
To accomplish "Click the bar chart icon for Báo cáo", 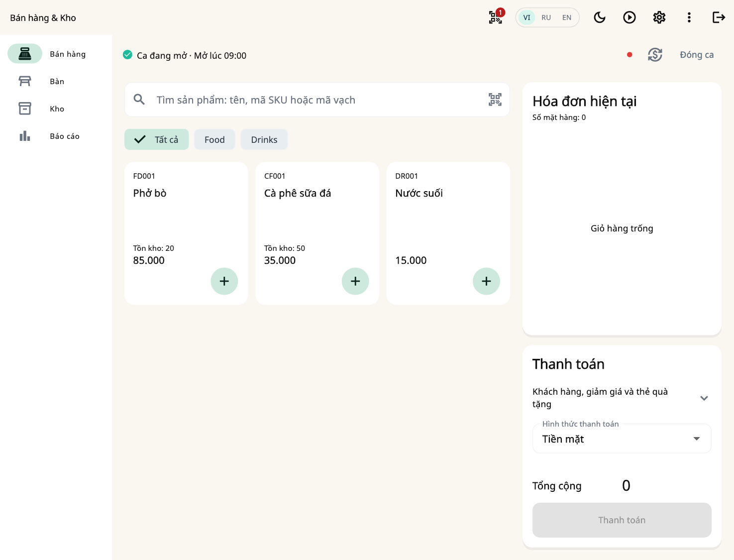I will click(25, 136).
